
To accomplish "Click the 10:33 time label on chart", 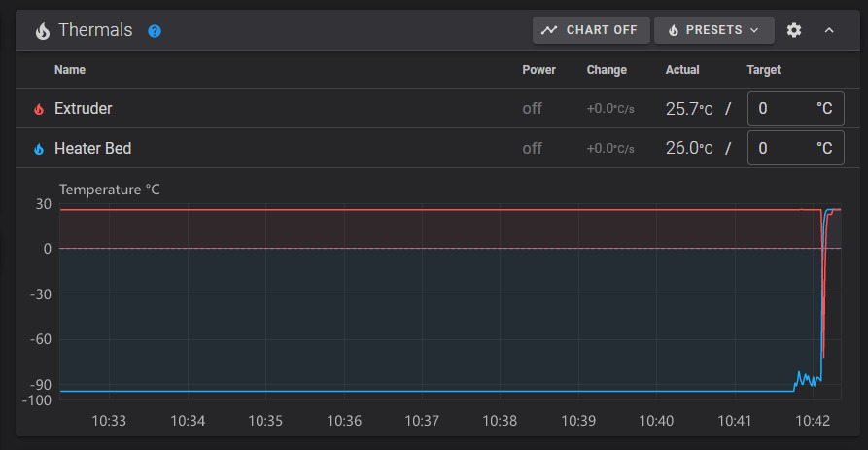I will 109,421.
